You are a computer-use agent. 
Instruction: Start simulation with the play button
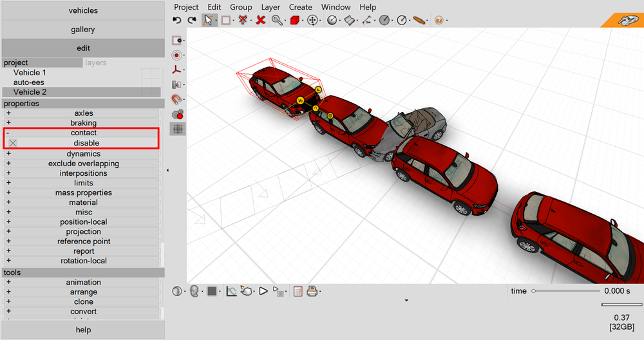coord(263,291)
